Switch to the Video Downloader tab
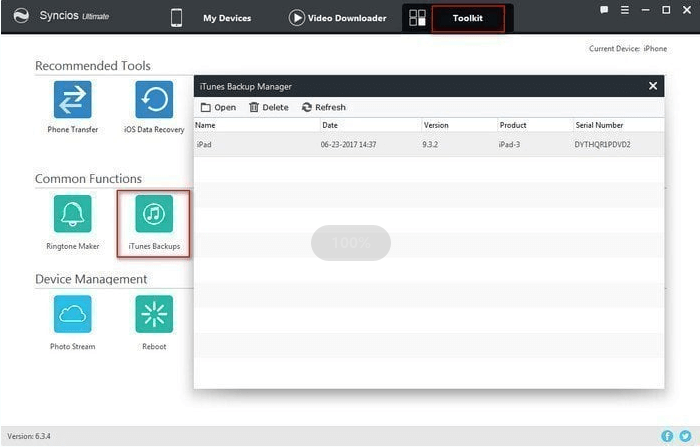The height and width of the screenshot is (447, 700). [x=338, y=18]
